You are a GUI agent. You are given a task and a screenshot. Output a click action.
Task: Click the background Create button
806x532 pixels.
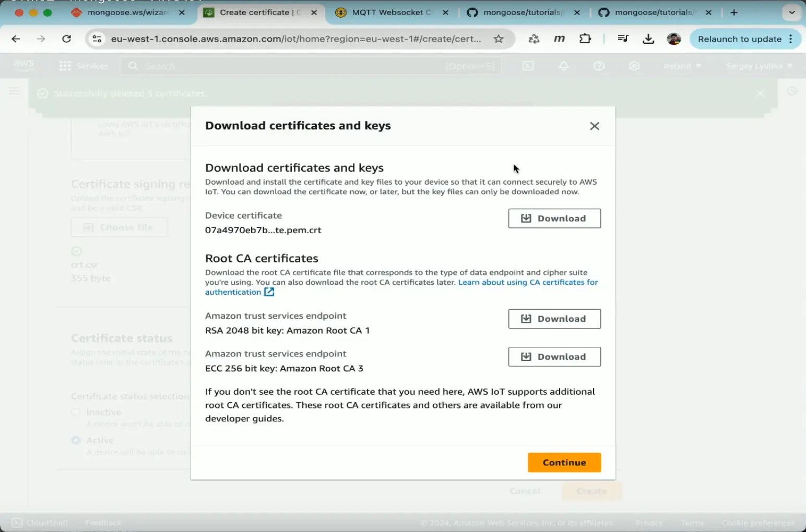pos(591,491)
